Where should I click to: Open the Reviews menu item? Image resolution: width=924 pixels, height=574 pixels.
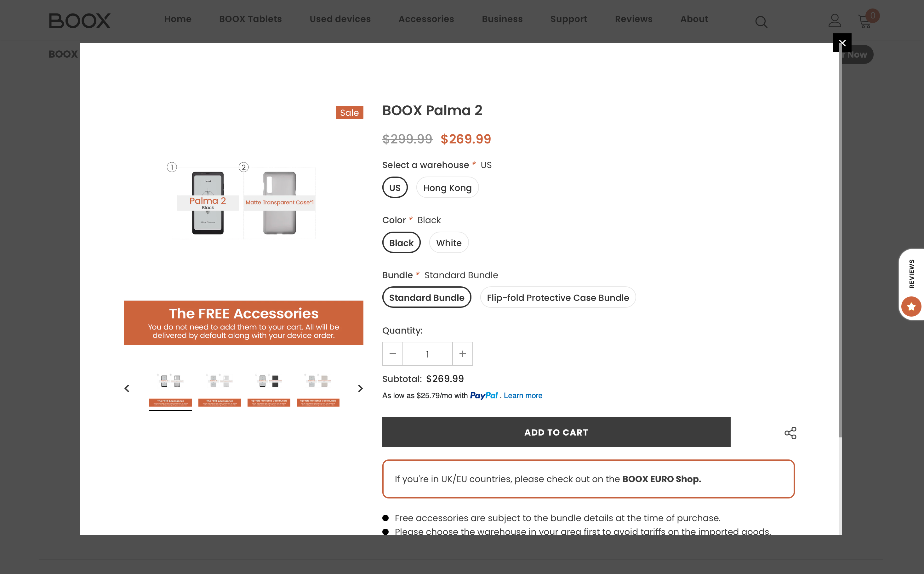coord(633,19)
